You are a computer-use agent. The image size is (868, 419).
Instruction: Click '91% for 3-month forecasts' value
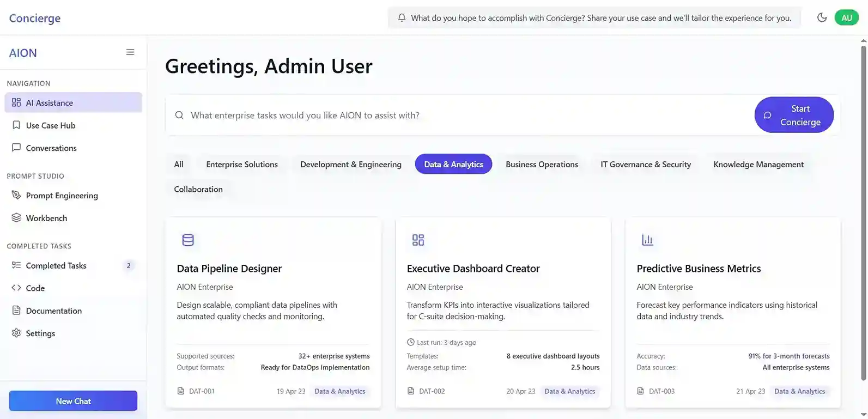(789, 356)
